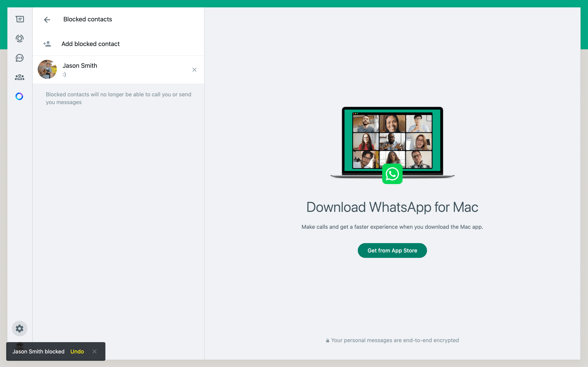Dismiss the Jason Smith blocked toast
The height and width of the screenshot is (367, 588).
coord(94,351)
